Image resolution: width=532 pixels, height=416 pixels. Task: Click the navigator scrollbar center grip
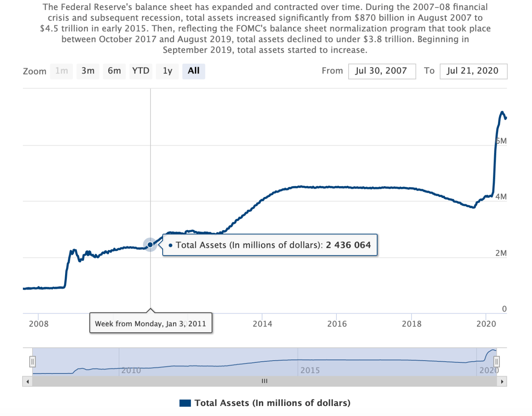(264, 381)
